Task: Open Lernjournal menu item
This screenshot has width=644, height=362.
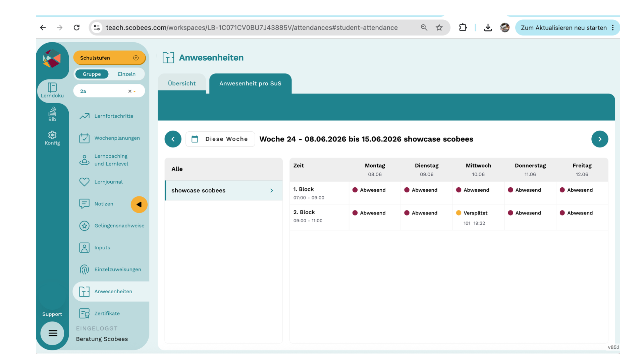Action: click(108, 182)
